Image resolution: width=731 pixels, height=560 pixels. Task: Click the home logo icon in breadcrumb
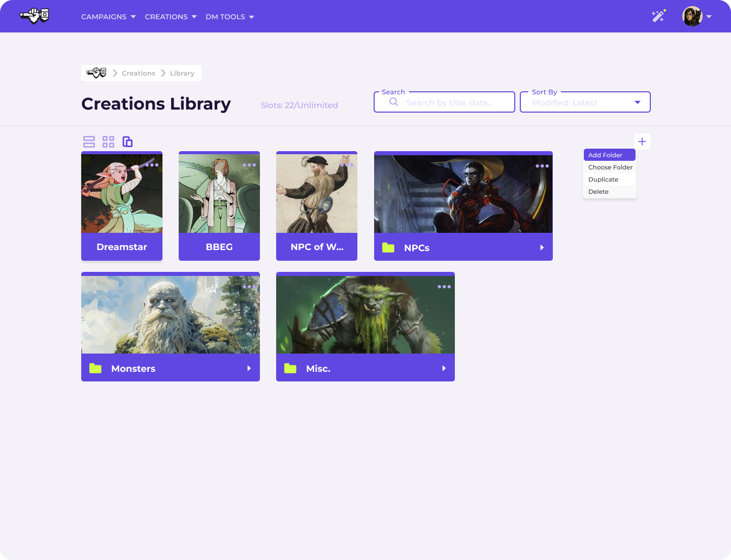coord(96,73)
